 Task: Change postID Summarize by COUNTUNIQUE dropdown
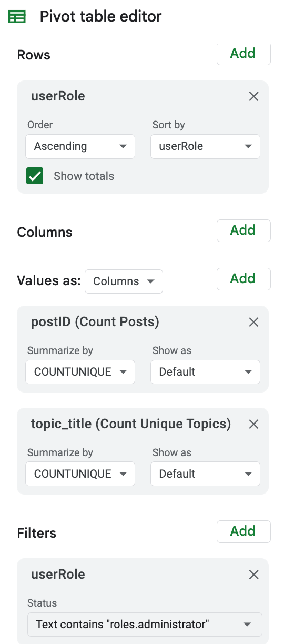80,372
